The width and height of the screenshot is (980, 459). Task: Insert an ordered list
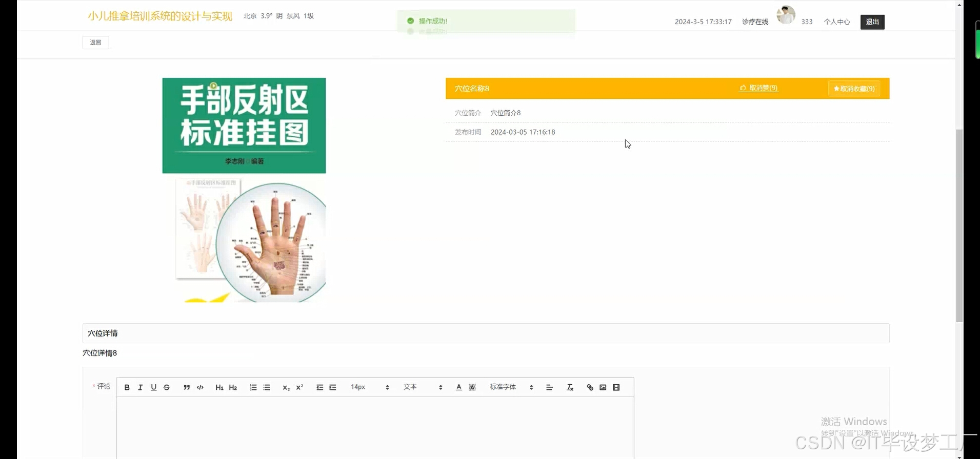click(x=253, y=387)
